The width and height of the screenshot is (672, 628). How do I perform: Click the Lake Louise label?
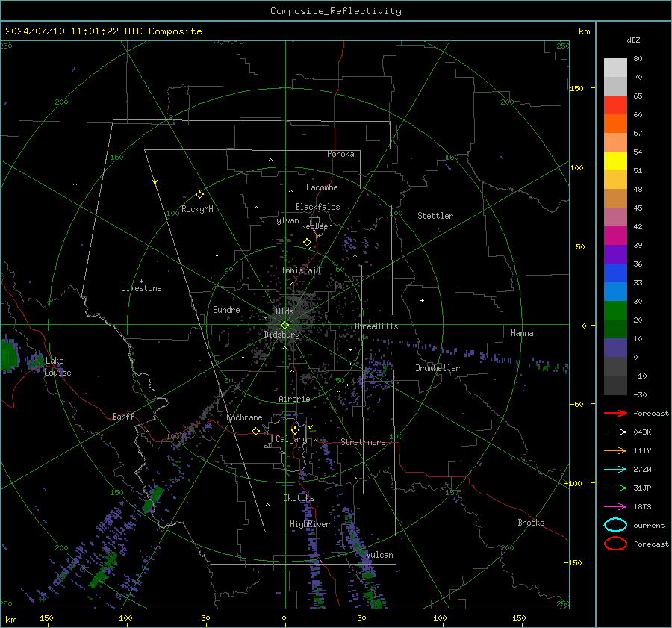click(x=57, y=367)
